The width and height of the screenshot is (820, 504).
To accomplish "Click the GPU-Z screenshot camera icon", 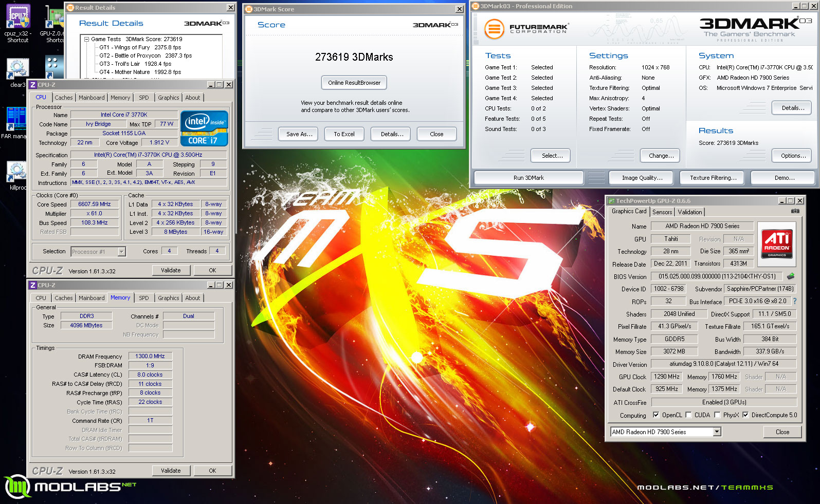I will point(795,211).
